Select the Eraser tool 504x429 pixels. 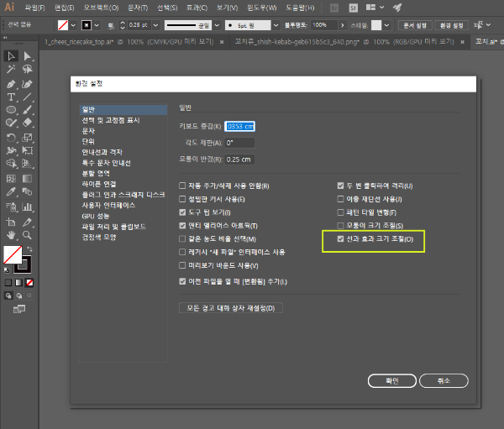[28, 123]
